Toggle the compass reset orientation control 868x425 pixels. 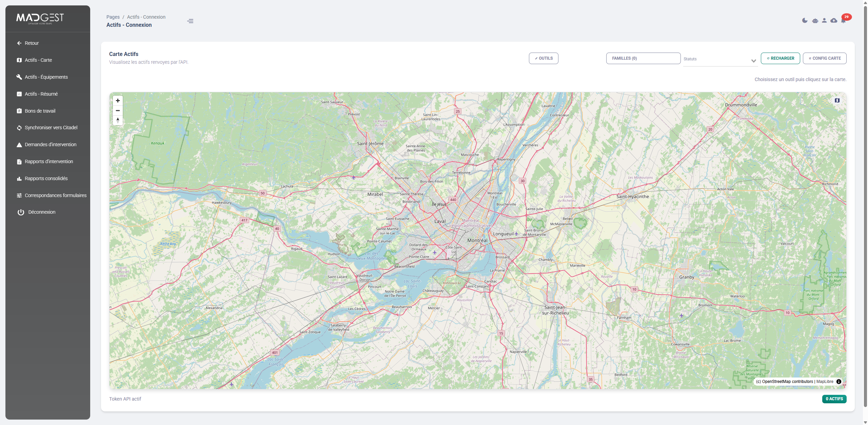tap(118, 120)
